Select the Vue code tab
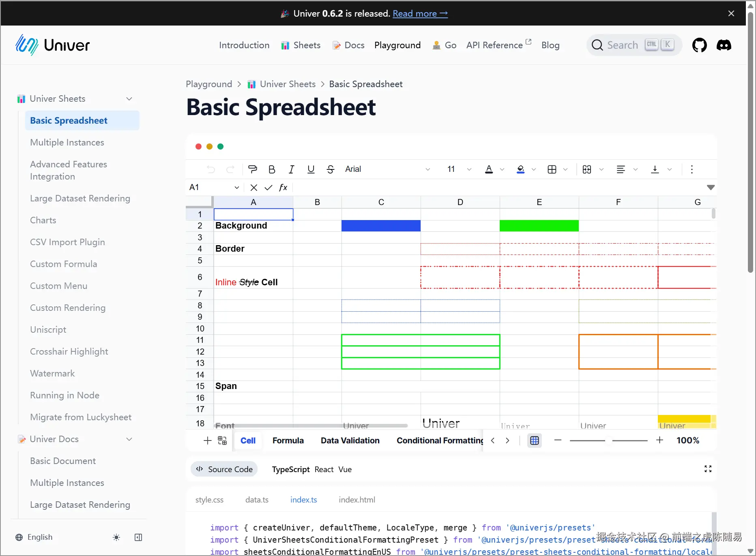Viewport: 756px width, 556px height. [345, 469]
